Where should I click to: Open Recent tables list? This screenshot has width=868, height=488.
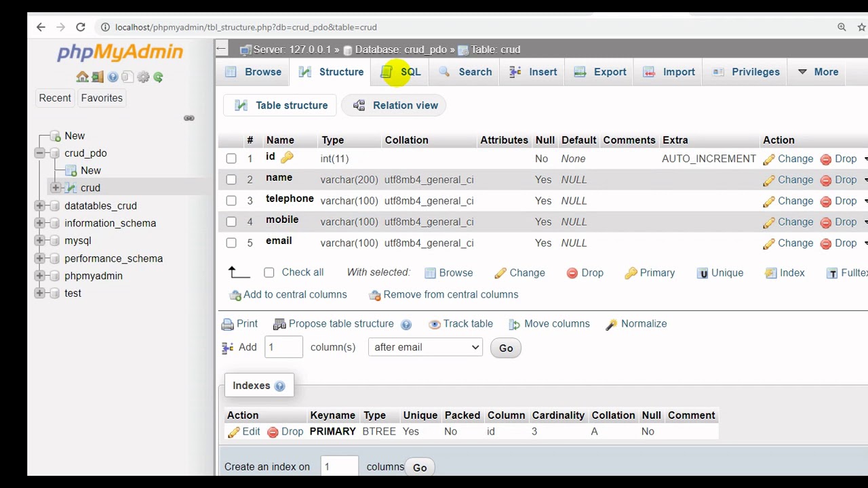tap(55, 98)
